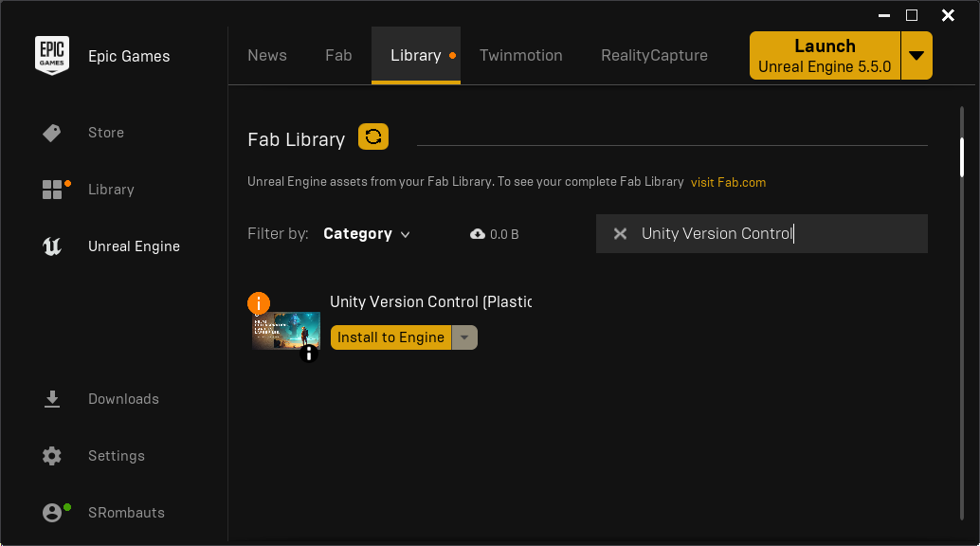This screenshot has height=546, width=980.
Task: Click the cloud storage size indicator
Action: pos(495,234)
